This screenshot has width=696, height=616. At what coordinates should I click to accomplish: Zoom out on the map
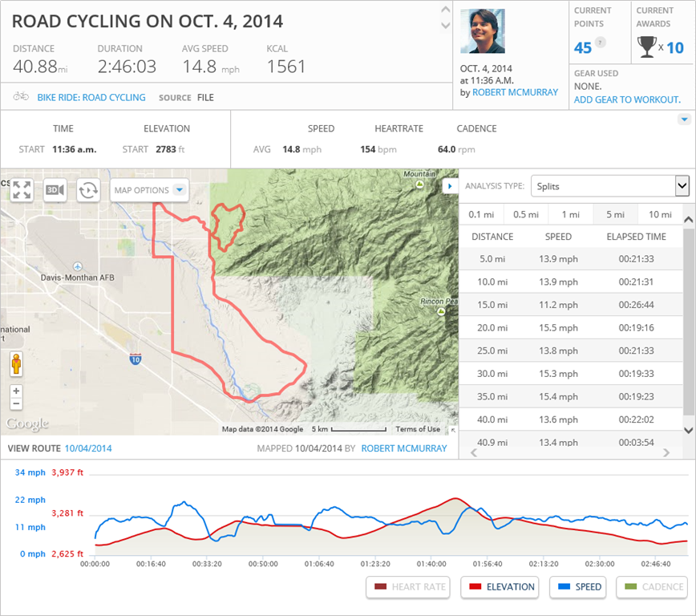pos(16,403)
